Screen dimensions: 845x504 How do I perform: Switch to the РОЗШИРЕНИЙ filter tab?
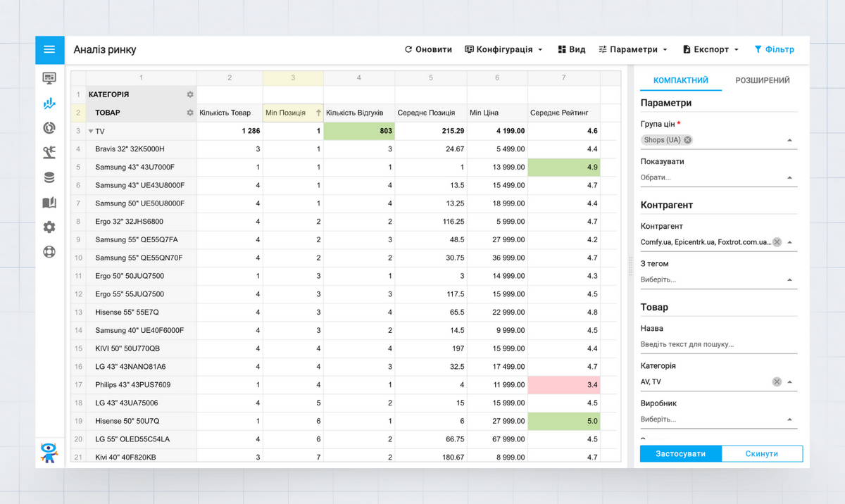(x=762, y=80)
